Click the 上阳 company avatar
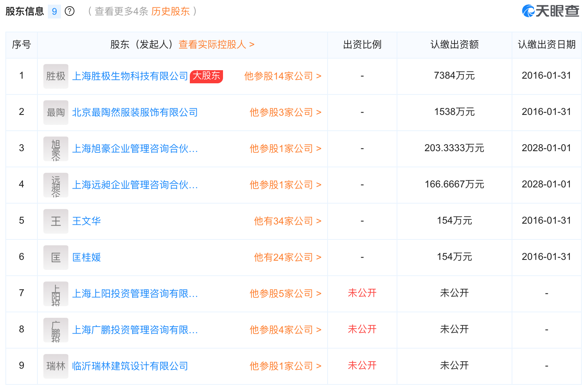Image resolution: width=588 pixels, height=391 pixels. (x=56, y=294)
